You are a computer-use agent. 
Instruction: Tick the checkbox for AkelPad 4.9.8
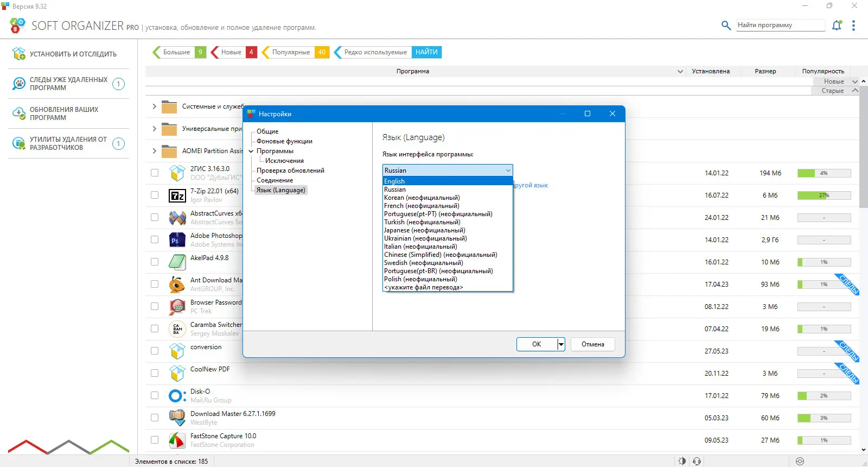point(155,262)
